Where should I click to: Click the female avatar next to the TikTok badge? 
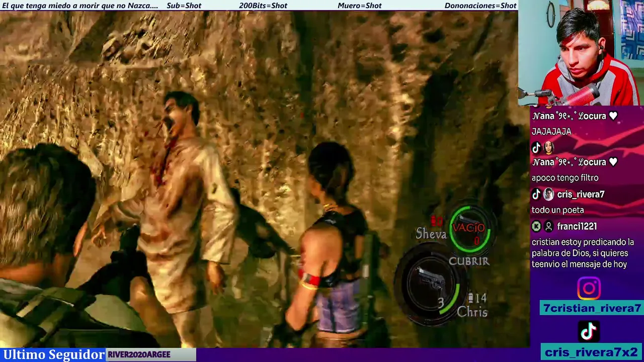pyautogui.click(x=548, y=148)
